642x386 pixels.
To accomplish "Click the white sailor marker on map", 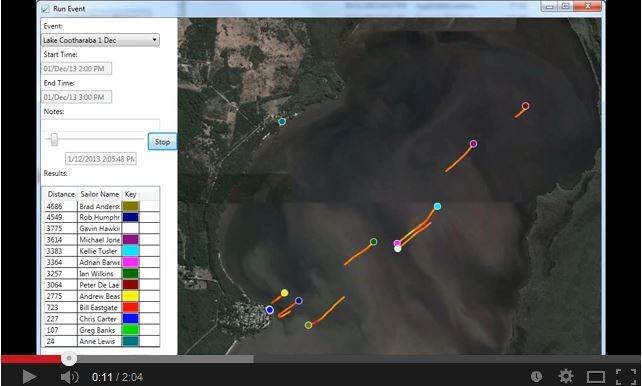I will pyautogui.click(x=398, y=248).
